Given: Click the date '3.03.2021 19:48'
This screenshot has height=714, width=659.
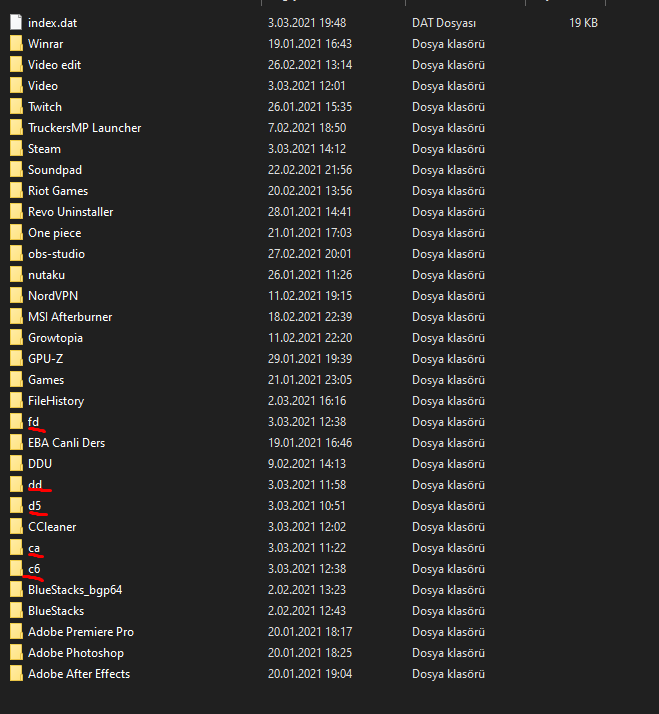Looking at the screenshot, I should 307,23.
